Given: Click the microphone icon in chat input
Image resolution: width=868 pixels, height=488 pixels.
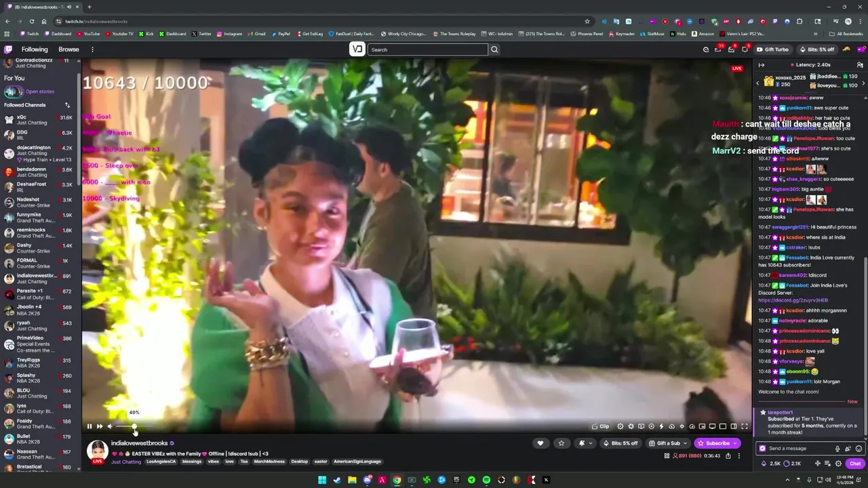Looking at the screenshot, I should [x=837, y=448].
